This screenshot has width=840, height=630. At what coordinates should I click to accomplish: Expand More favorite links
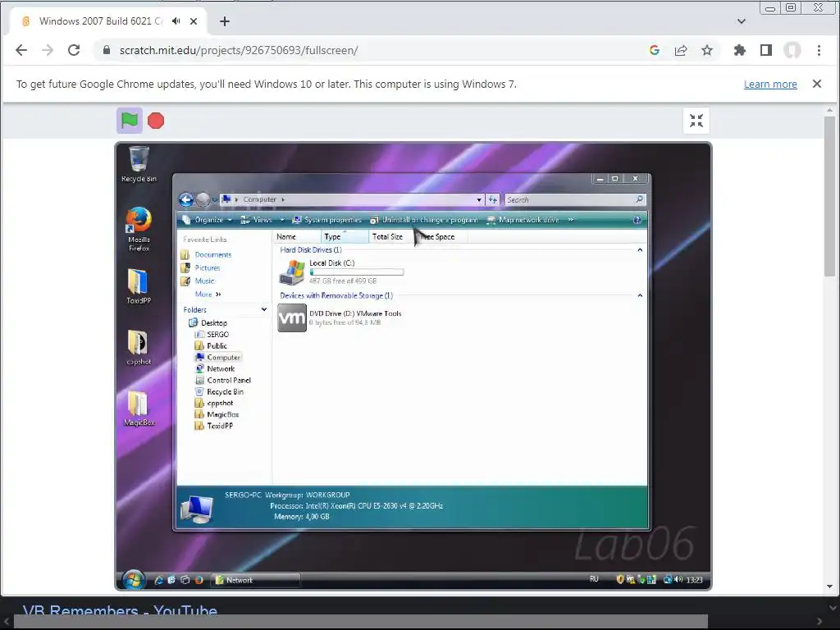point(208,294)
